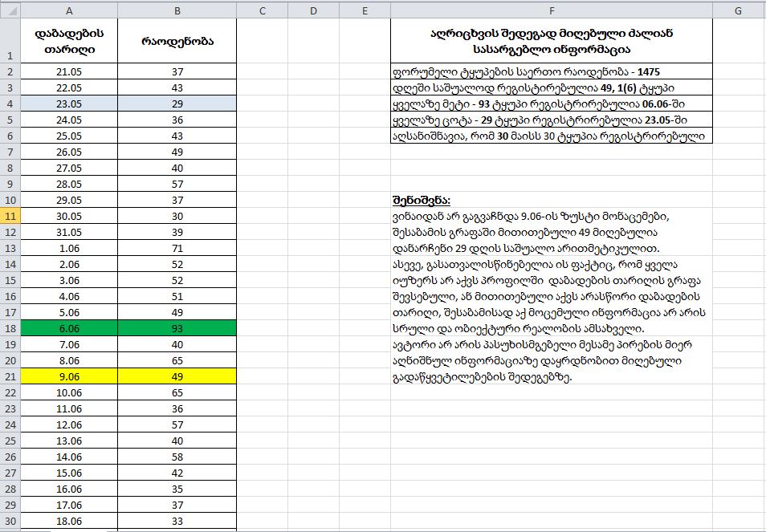Click date cell 14.06
766x532 pixels.
click(69, 457)
